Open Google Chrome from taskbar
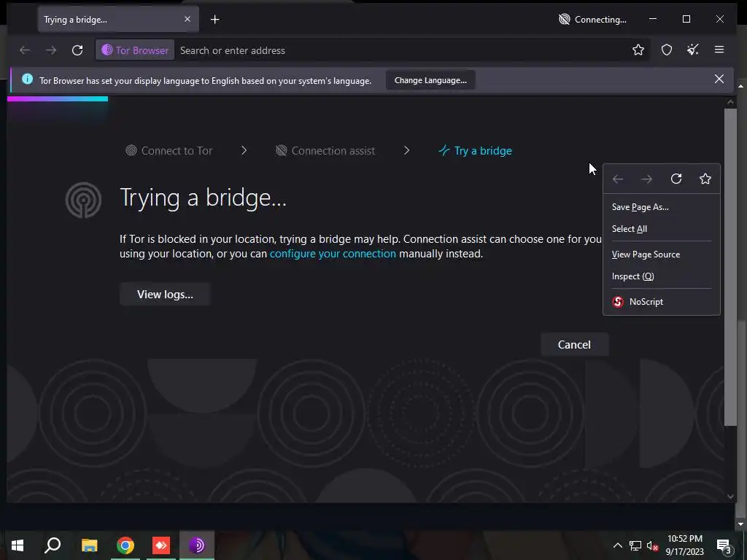 click(125, 545)
